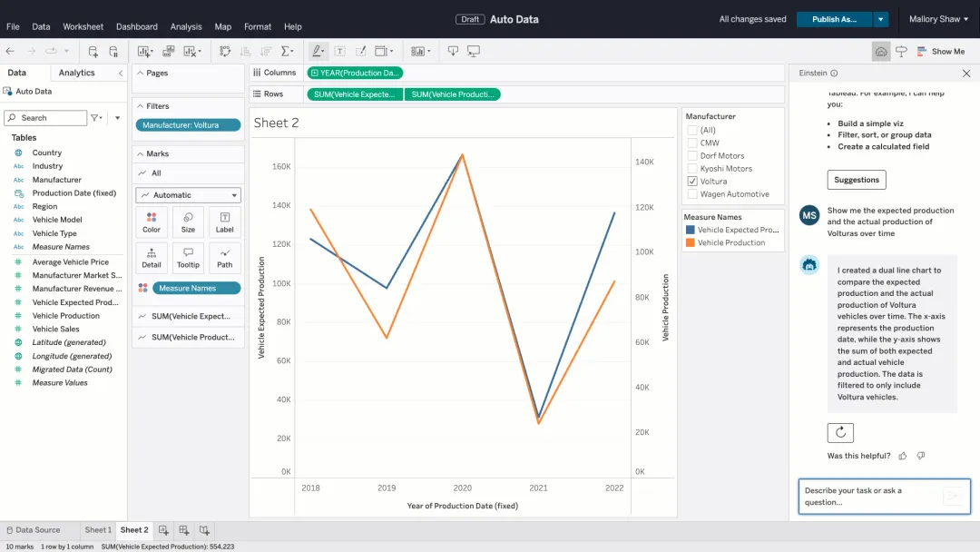Click the Einstein info icon

pyautogui.click(x=834, y=74)
